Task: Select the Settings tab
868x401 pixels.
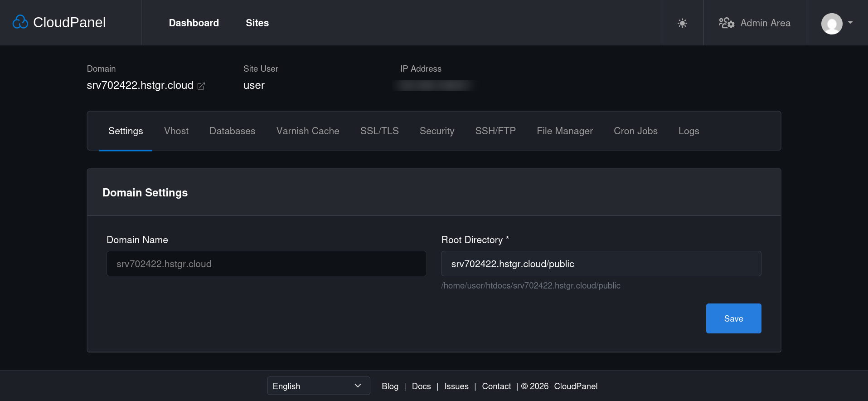Action: 126,131
